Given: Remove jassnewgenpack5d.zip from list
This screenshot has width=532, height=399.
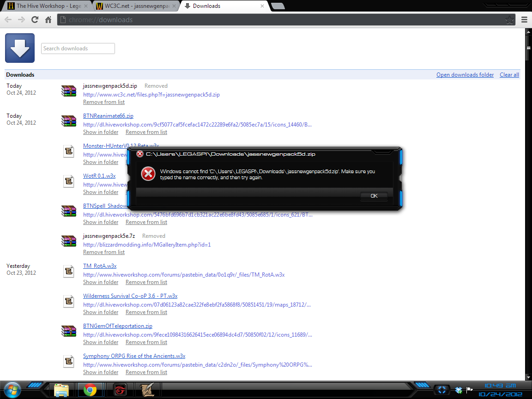Looking at the screenshot, I should coord(104,102).
